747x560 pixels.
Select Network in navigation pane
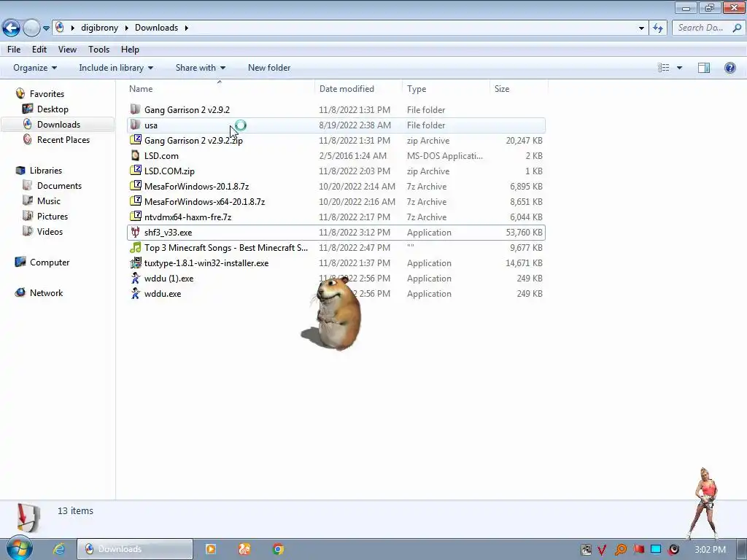[x=46, y=293]
